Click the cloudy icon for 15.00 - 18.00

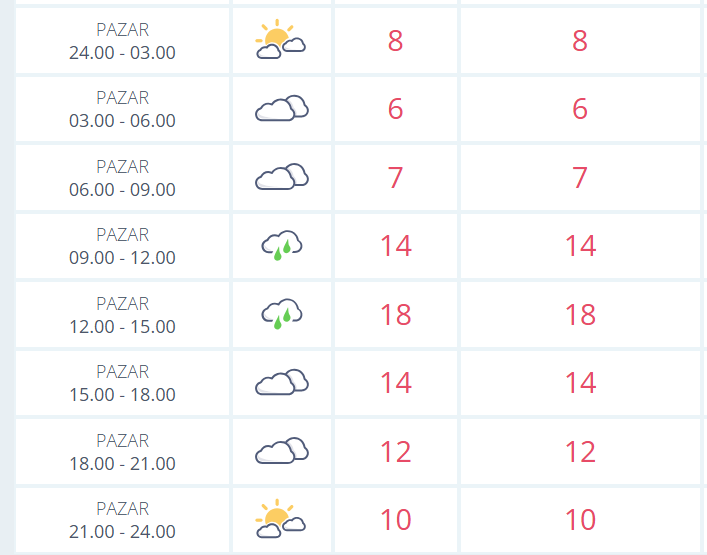[x=282, y=382]
